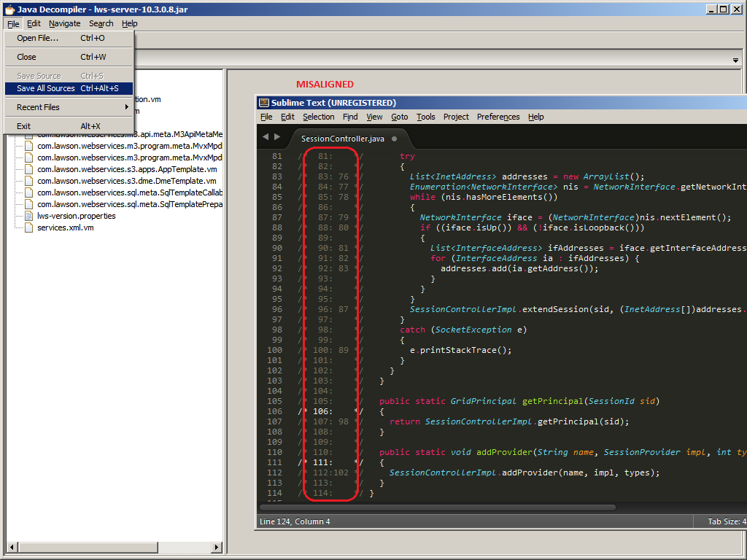
Task: Select Close in the File menu
Action: tap(26, 57)
